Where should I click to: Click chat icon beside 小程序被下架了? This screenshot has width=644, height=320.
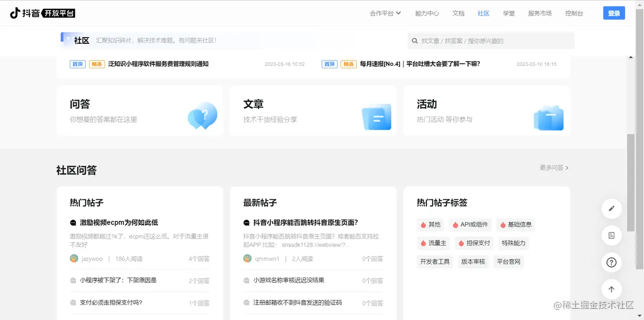coord(73,280)
